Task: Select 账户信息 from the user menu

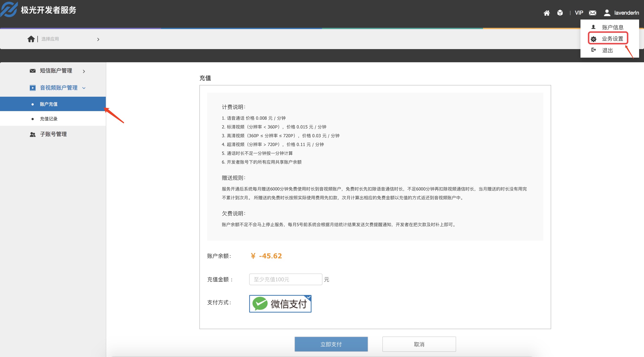Action: click(612, 27)
